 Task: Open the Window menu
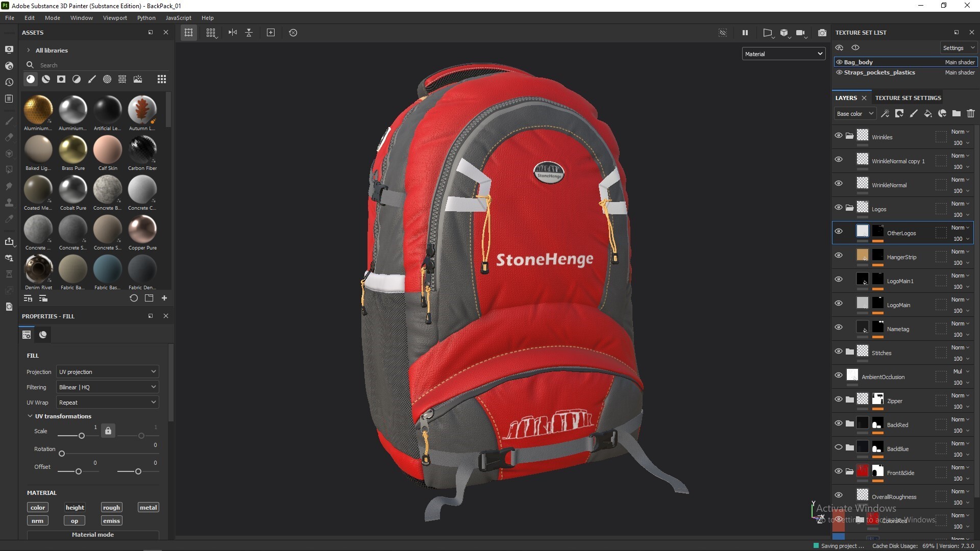coord(81,18)
